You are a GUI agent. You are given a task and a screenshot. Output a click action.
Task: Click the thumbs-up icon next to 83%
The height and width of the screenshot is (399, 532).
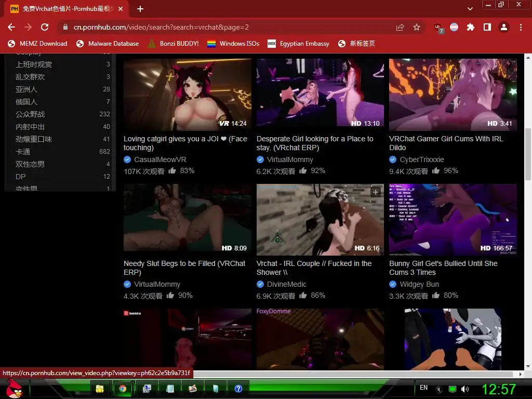[x=172, y=170]
